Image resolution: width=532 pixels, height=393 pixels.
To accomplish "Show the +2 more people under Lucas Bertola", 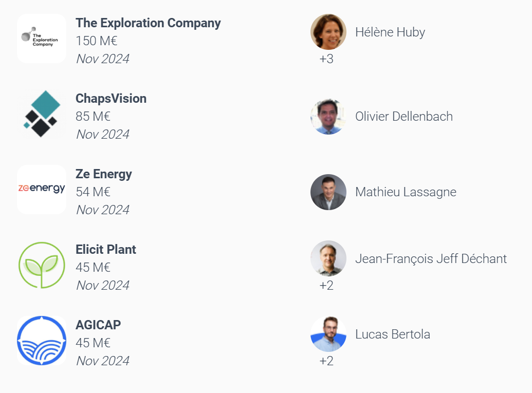I will 326,361.
